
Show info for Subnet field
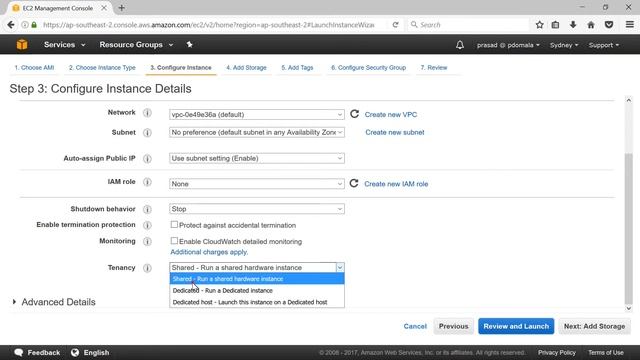point(147,133)
